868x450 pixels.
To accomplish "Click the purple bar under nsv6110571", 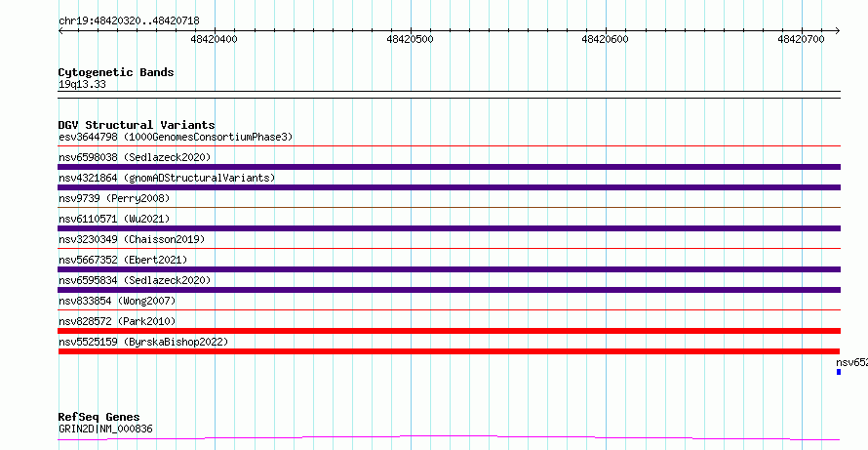I will pyautogui.click(x=449, y=228).
